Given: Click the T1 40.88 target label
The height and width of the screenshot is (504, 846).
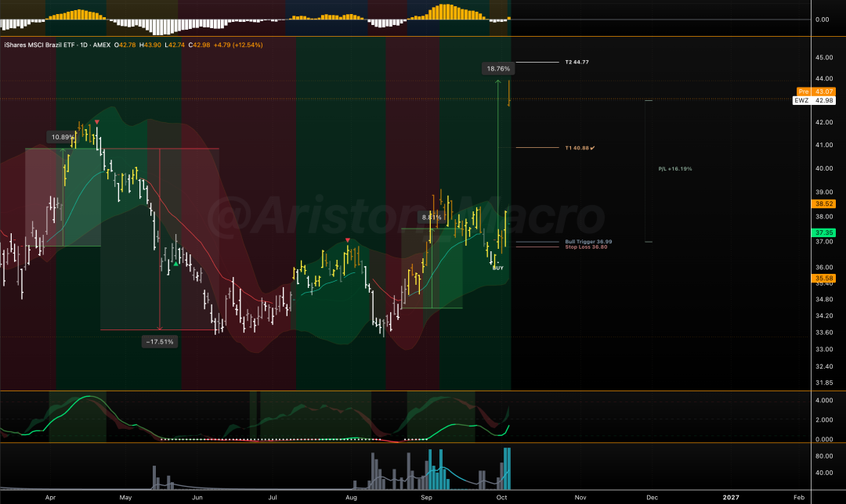Looking at the screenshot, I should pos(580,148).
